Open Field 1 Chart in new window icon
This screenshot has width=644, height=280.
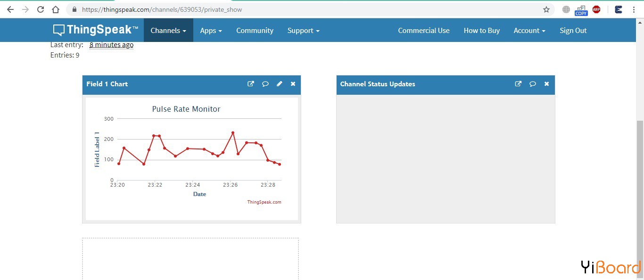pyautogui.click(x=251, y=84)
